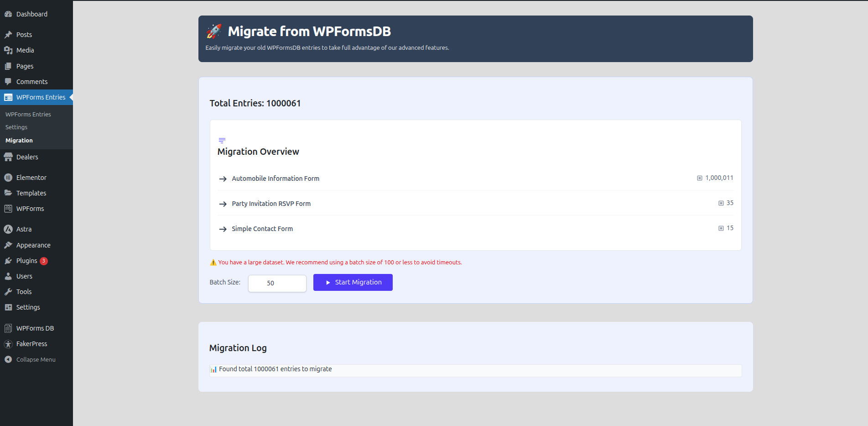Click the Comments speech bubble icon
This screenshot has height=426, width=868.
[x=8, y=82]
